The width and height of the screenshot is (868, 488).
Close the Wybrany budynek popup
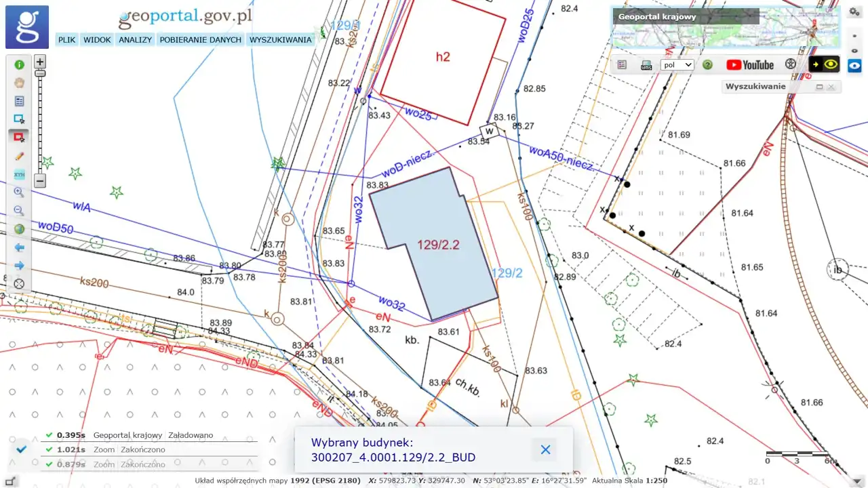point(545,449)
